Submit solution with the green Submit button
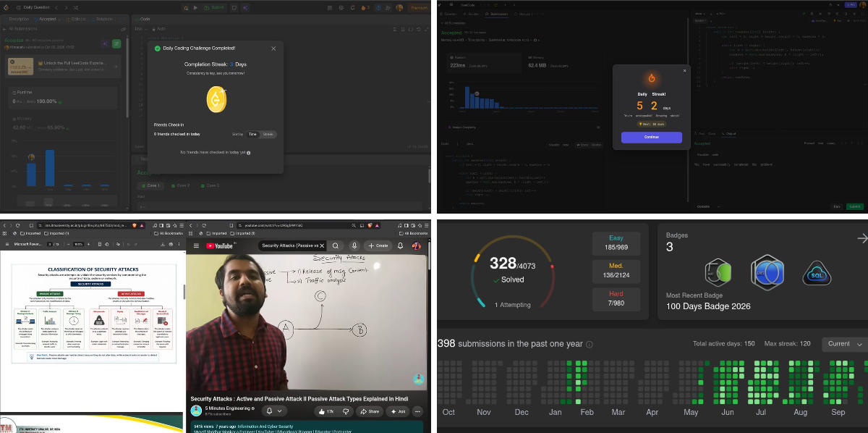Image resolution: width=868 pixels, height=433 pixels. pyautogui.click(x=213, y=7)
